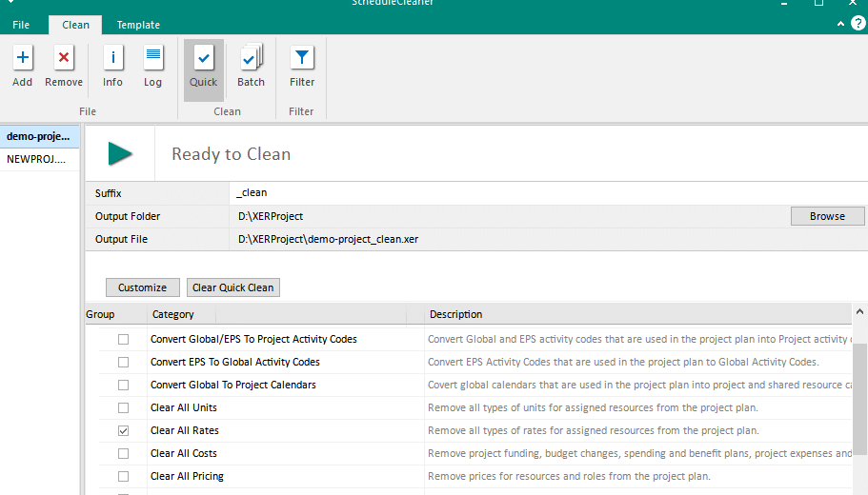Click 'Remove prices for resources and roles' description
This screenshot has height=495, width=868.
click(x=569, y=476)
